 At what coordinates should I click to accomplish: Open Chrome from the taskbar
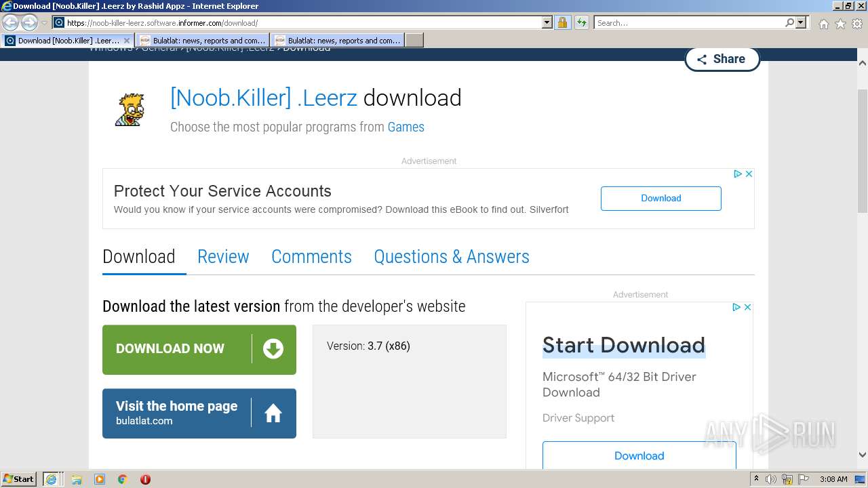click(x=123, y=479)
